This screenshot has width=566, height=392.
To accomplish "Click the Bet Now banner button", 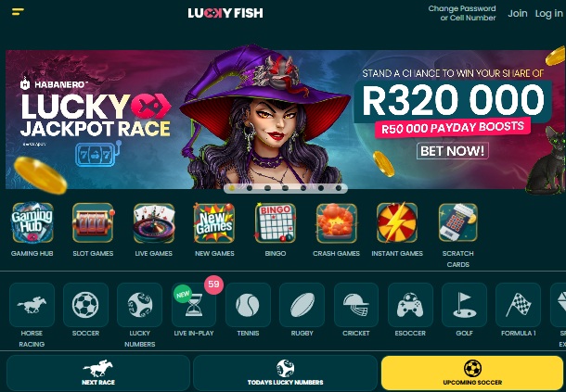I will coord(453,151).
